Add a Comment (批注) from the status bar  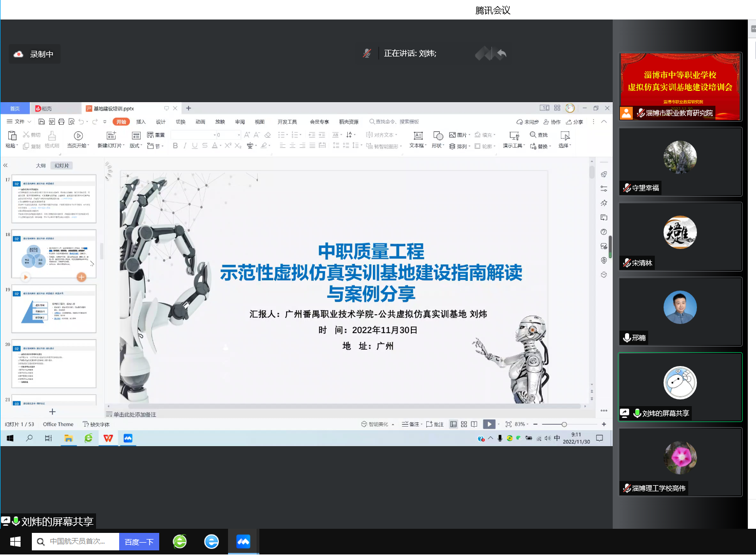pos(434,424)
